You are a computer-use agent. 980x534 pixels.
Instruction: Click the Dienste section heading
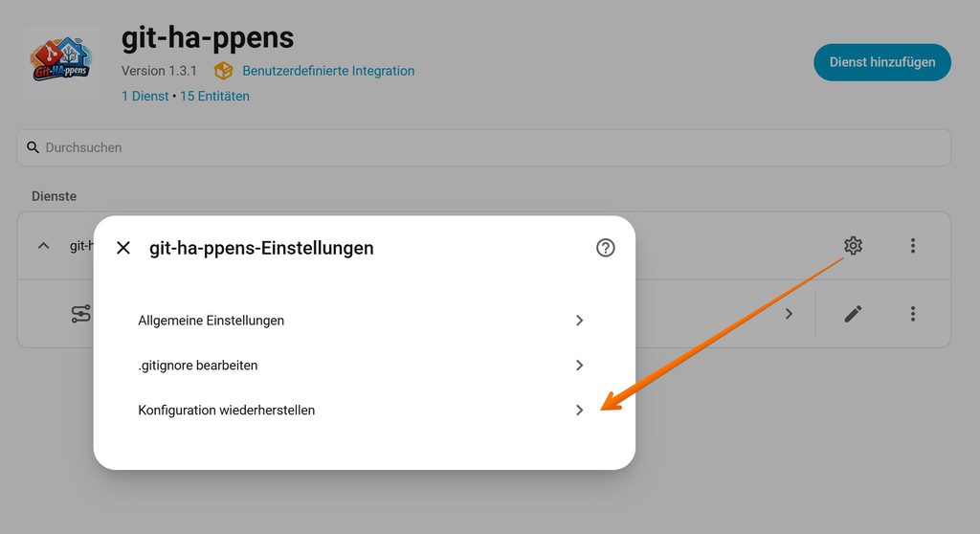(54, 196)
